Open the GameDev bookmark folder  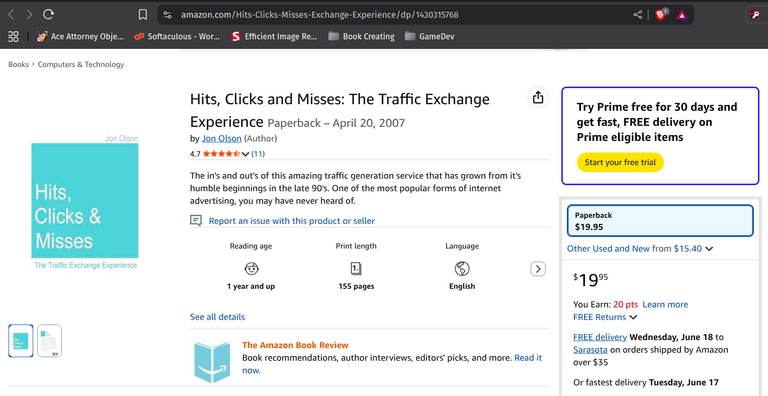[430, 36]
